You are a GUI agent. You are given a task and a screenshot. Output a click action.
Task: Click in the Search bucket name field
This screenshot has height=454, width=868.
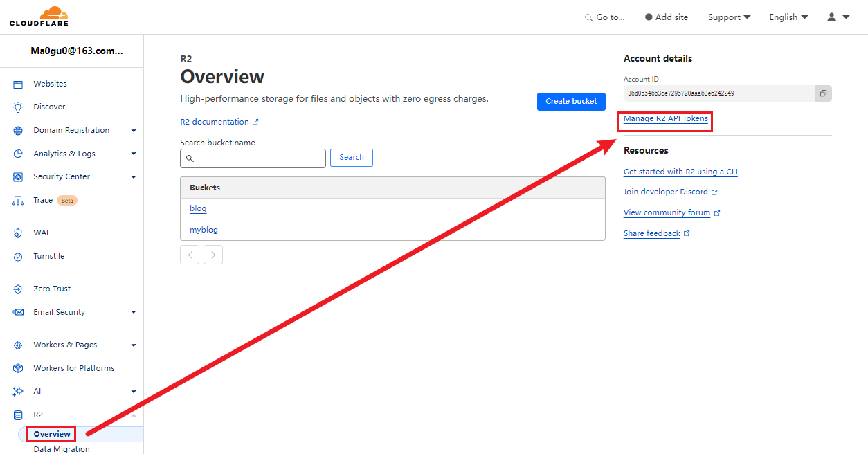coord(253,158)
